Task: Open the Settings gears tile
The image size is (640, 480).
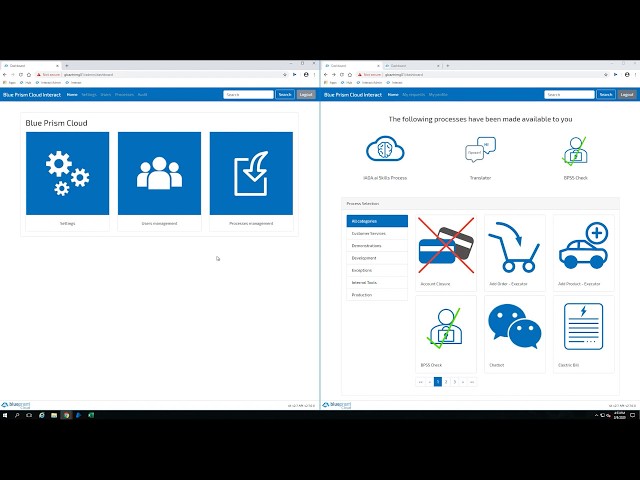Action: 67,173
